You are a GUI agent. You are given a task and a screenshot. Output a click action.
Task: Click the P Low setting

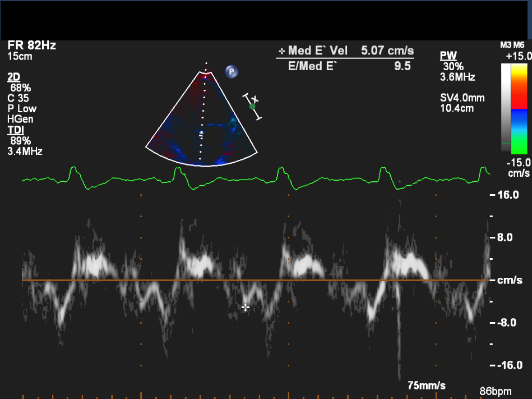[21, 108]
